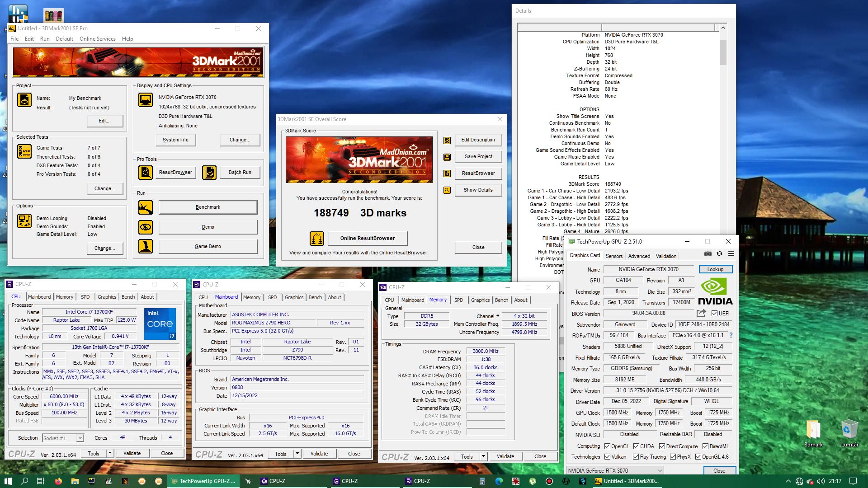
Task: Click the Intel Core i7 logo in CPU-Z
Action: (x=160, y=324)
